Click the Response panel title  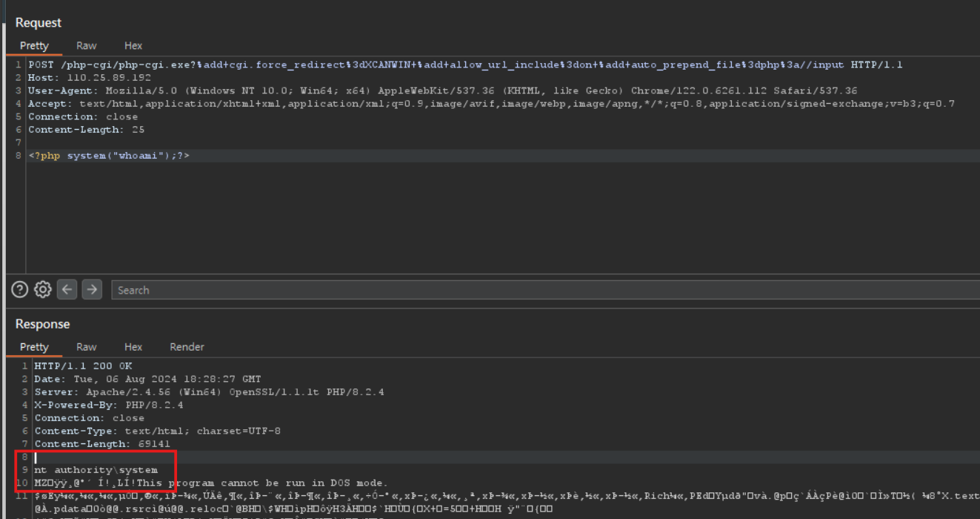pos(42,324)
